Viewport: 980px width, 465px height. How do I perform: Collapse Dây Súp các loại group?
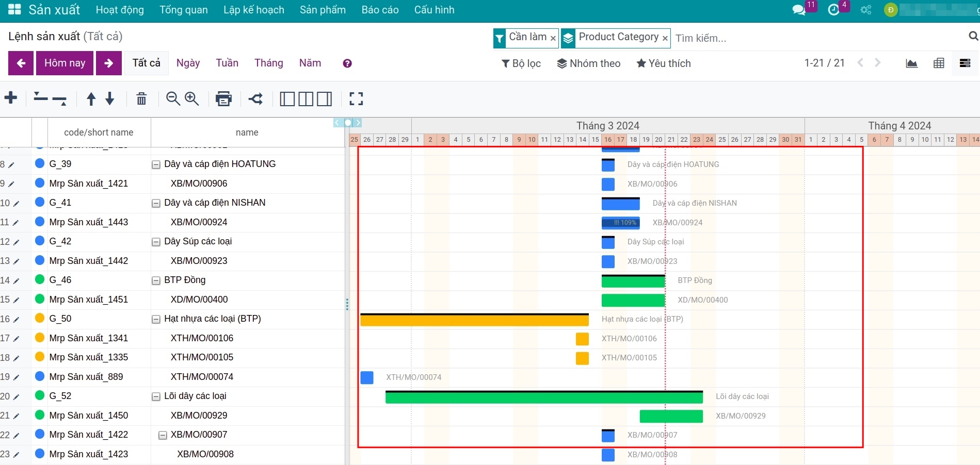(x=156, y=242)
